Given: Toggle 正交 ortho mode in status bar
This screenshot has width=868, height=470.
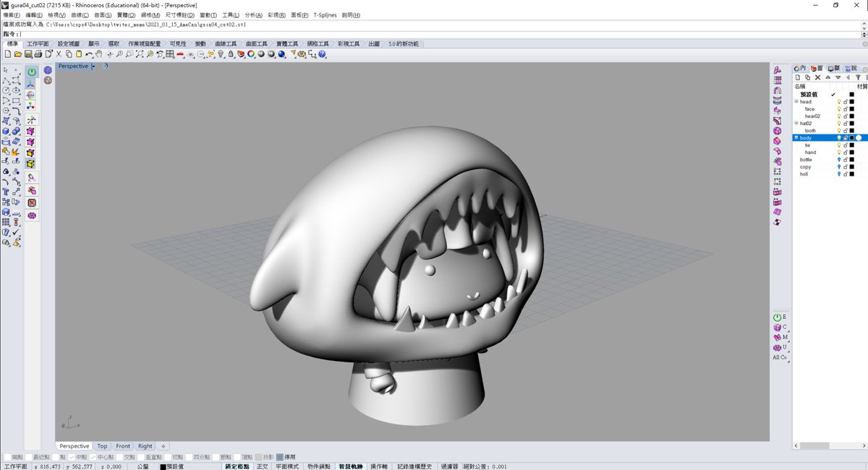Looking at the screenshot, I should [262, 466].
